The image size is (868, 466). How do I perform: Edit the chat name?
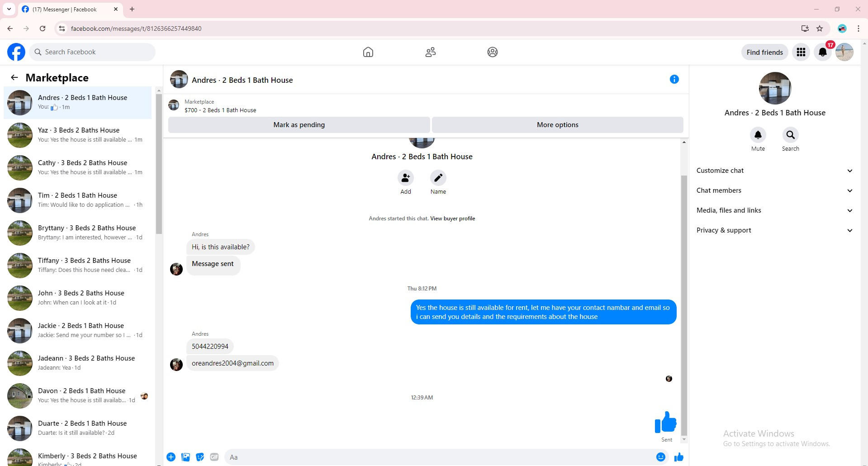(x=438, y=178)
